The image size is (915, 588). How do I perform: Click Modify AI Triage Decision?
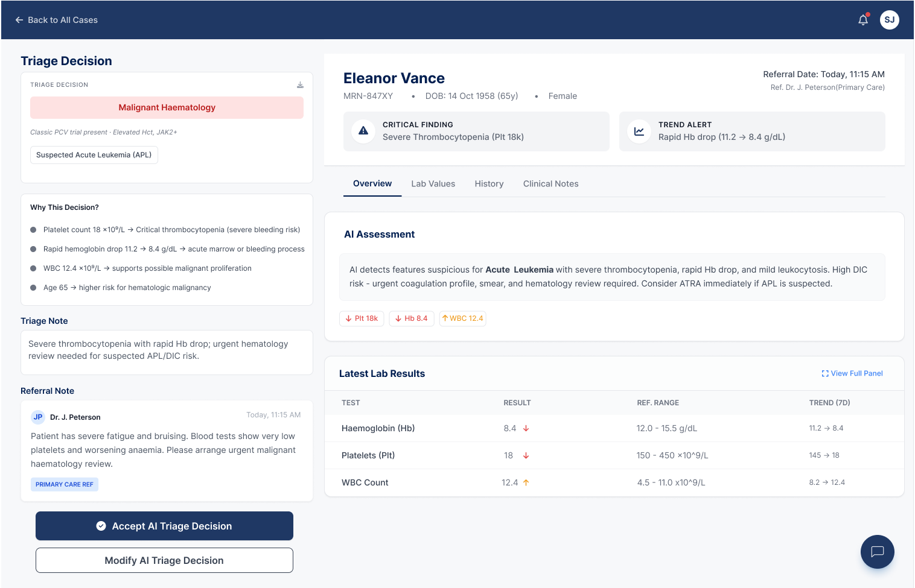pyautogui.click(x=164, y=560)
